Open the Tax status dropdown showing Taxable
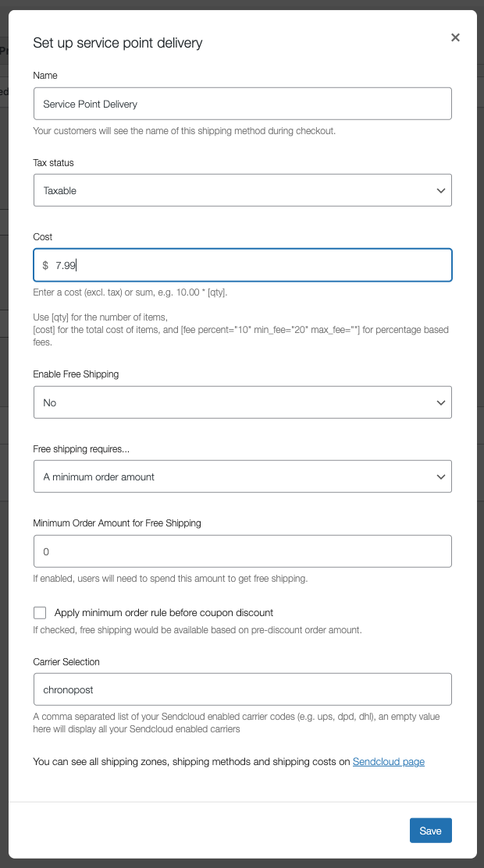Screen dimensions: 484x868 [x=243, y=190]
